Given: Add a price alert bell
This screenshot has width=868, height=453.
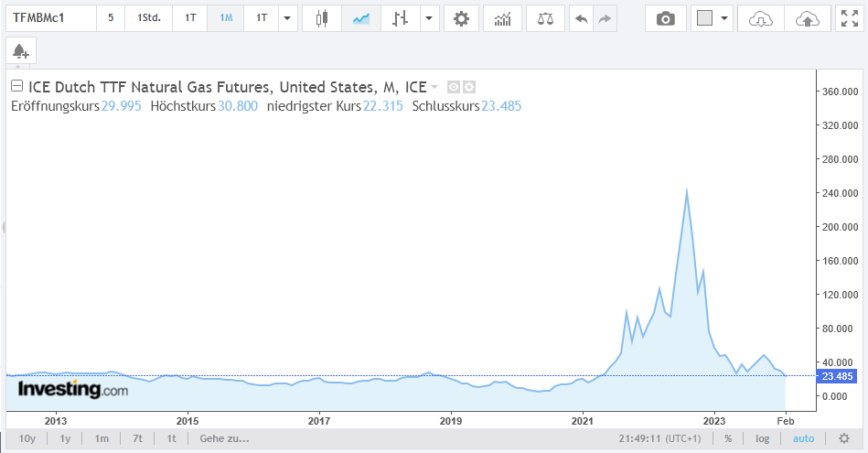Looking at the screenshot, I should click(x=20, y=51).
